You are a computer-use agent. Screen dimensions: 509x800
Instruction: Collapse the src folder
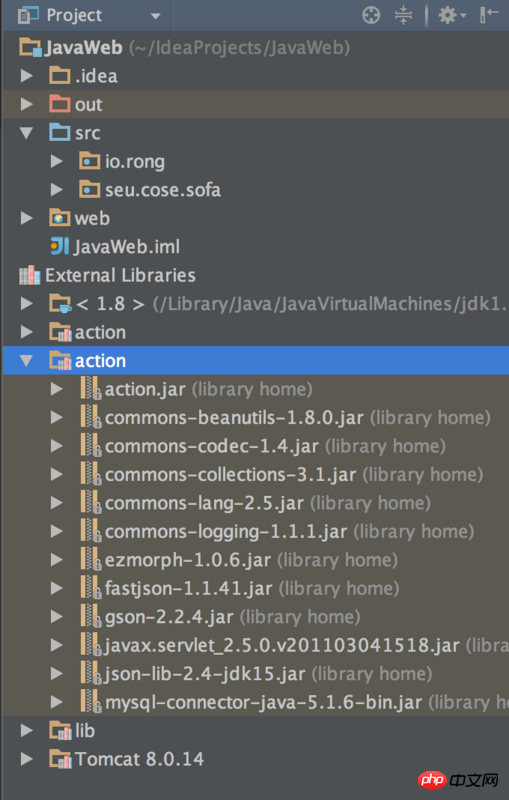(x=27, y=133)
